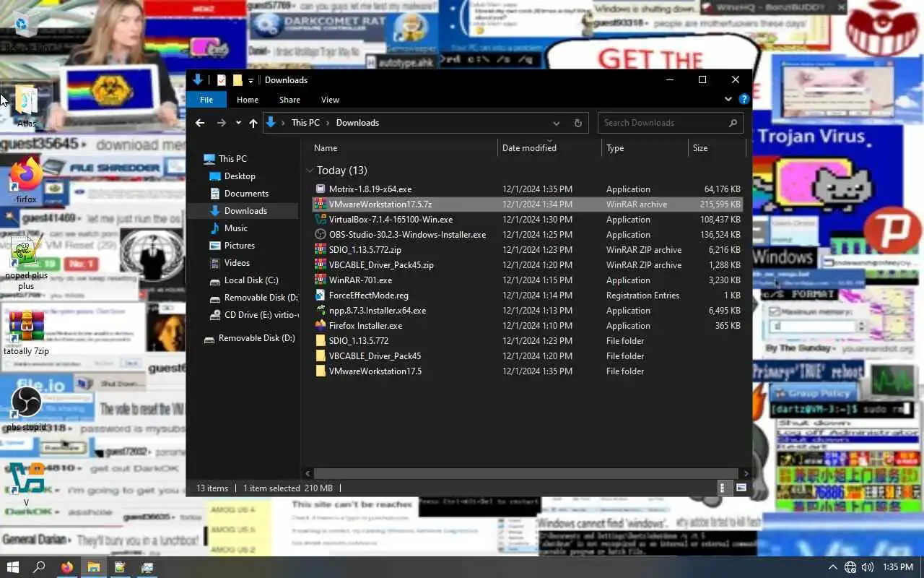Select the Firefox Installer.exe file icon

321,326
